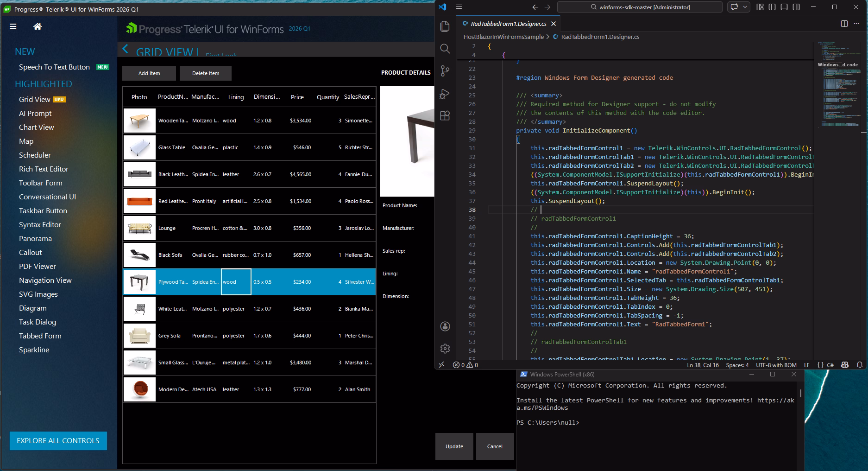
Task: Navigate forward in VS Code history
Action: coord(547,7)
